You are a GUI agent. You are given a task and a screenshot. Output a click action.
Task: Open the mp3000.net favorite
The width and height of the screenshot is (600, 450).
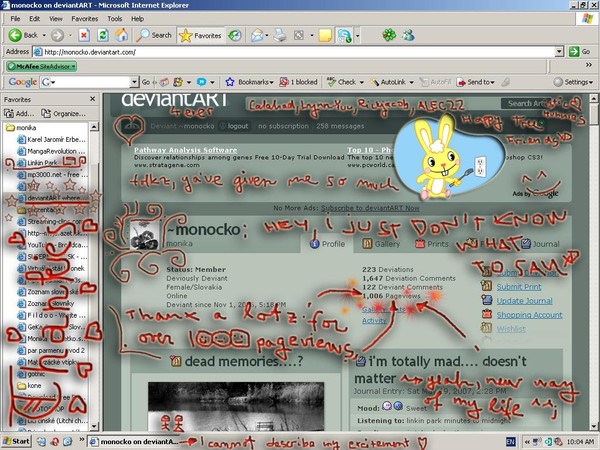52,174
